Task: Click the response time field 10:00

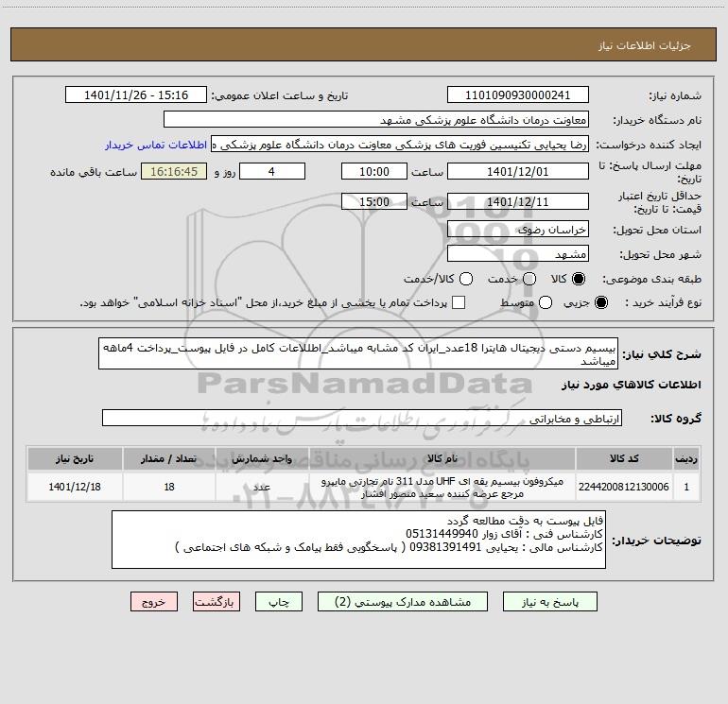Action: 374,171
